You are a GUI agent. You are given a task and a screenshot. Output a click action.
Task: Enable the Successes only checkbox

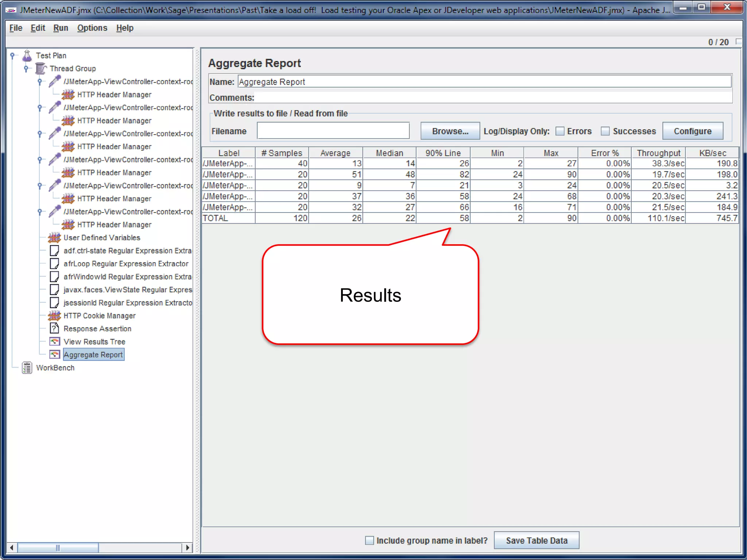pos(605,131)
